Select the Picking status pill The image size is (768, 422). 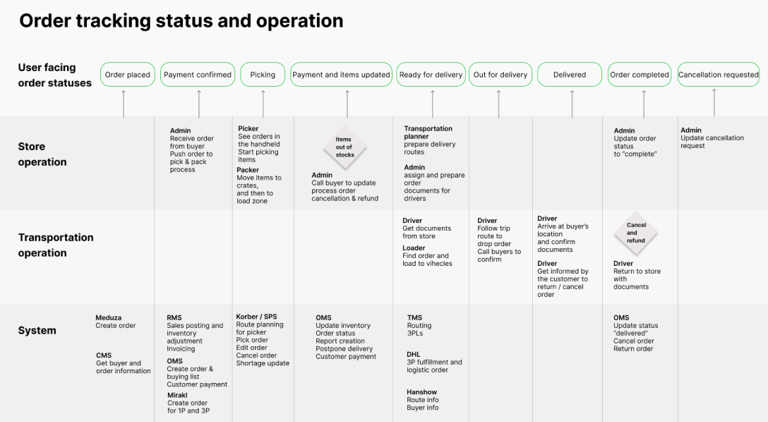[x=263, y=74]
